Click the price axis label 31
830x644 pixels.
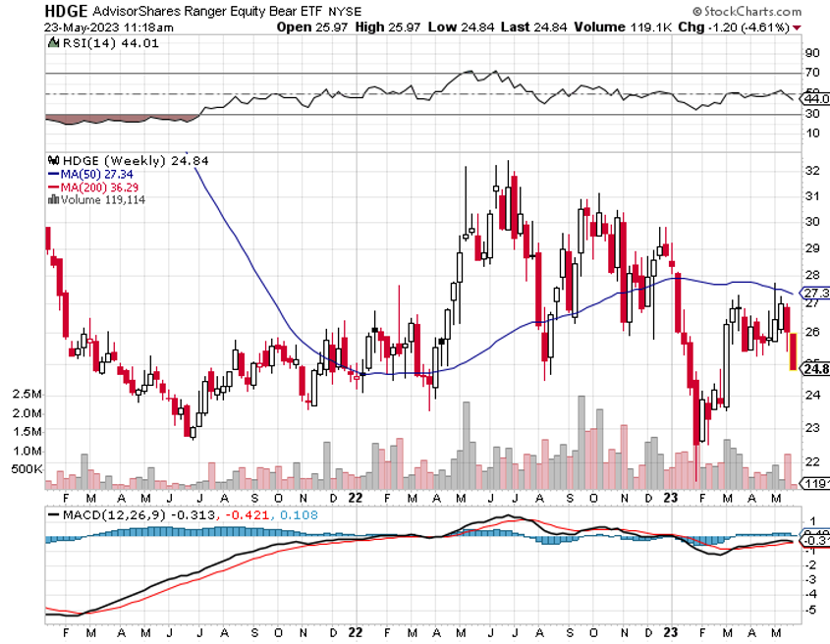click(x=812, y=196)
